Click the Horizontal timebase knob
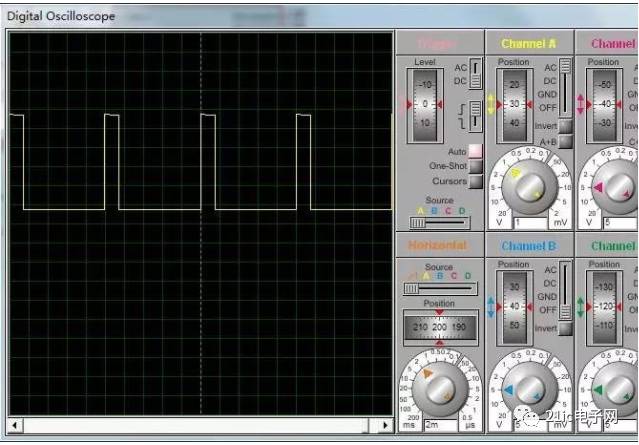The height and width of the screenshot is (445, 639). 440,387
